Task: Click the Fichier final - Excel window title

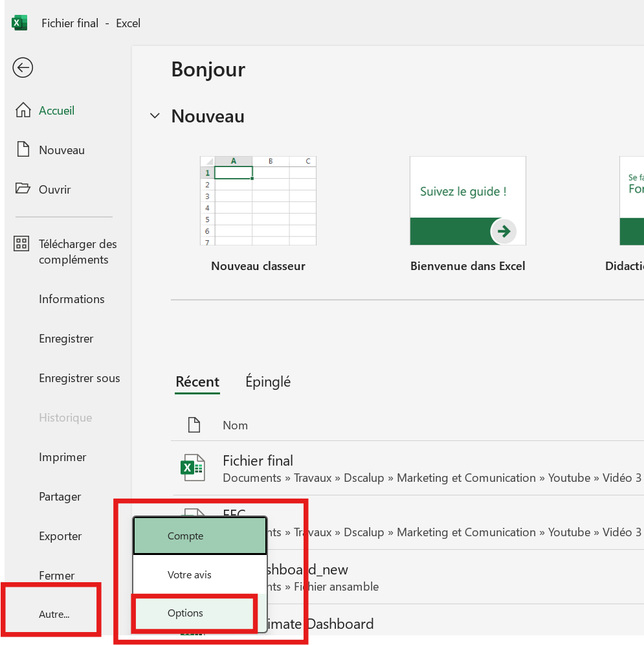Action: [x=91, y=23]
